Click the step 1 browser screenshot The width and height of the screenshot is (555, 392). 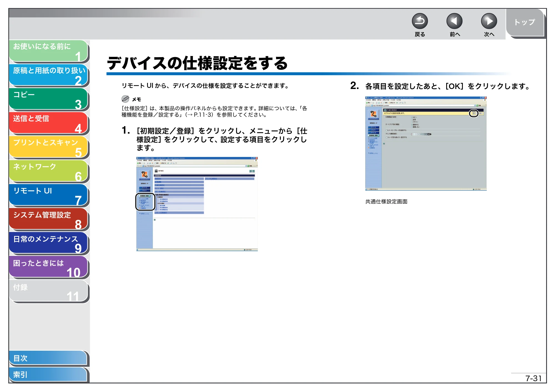click(197, 204)
